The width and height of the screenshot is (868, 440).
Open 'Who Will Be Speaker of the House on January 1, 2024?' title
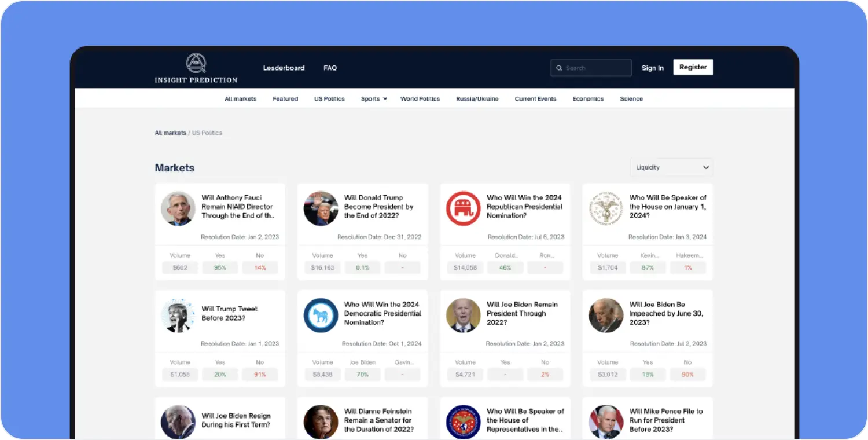pyautogui.click(x=668, y=207)
